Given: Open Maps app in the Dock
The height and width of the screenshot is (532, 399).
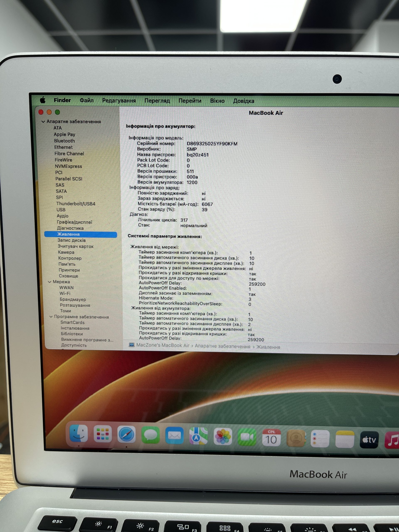Looking at the screenshot, I should 199,436.
